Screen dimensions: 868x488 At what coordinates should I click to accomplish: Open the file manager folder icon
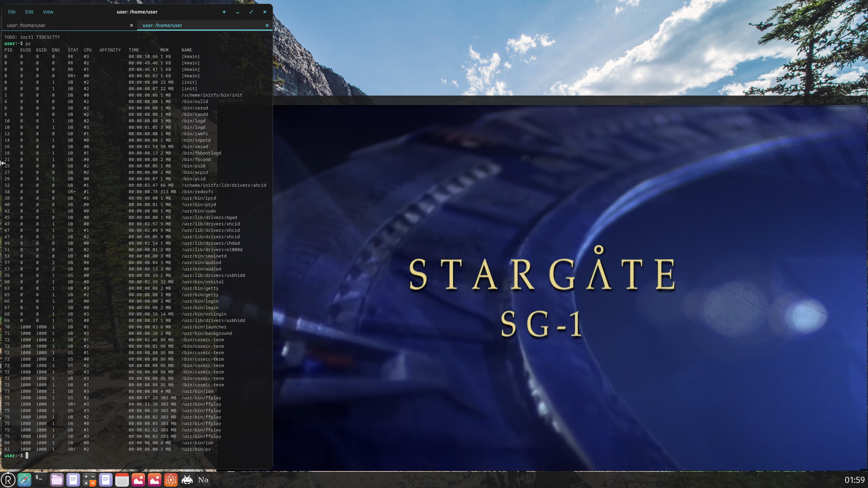tap(57, 480)
